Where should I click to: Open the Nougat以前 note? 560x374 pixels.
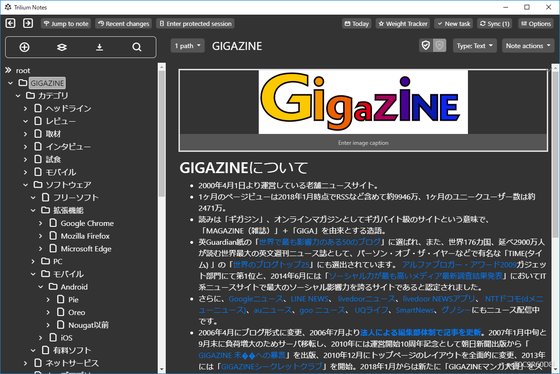pyautogui.click(x=88, y=325)
